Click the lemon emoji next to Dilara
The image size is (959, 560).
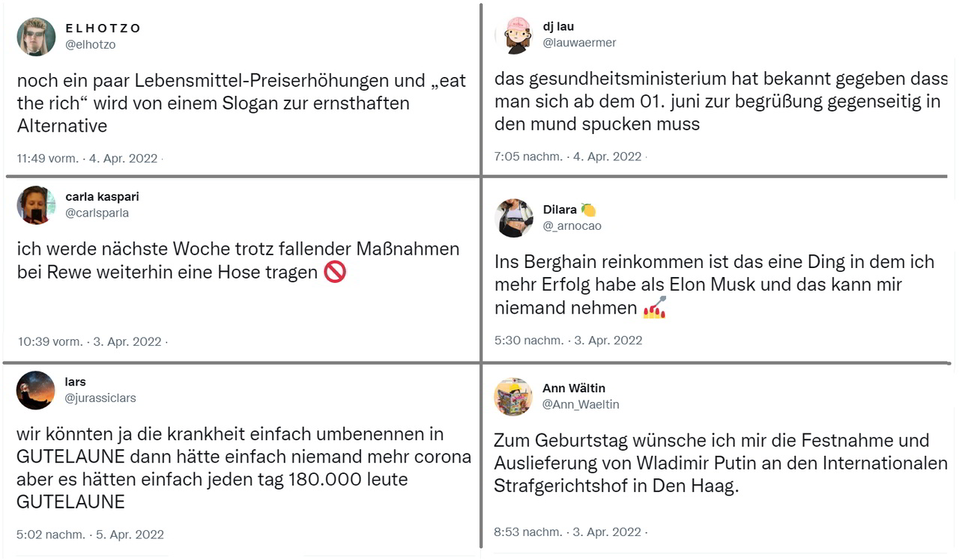[x=588, y=210]
